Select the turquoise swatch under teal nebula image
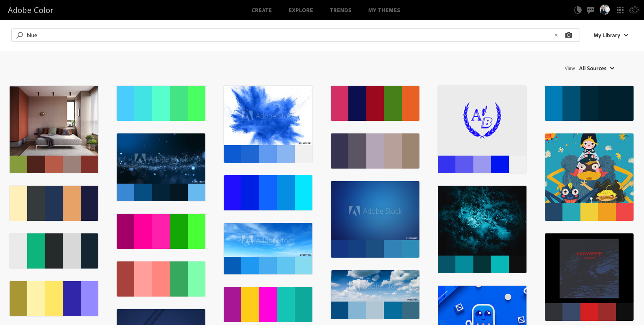 [x=500, y=264]
